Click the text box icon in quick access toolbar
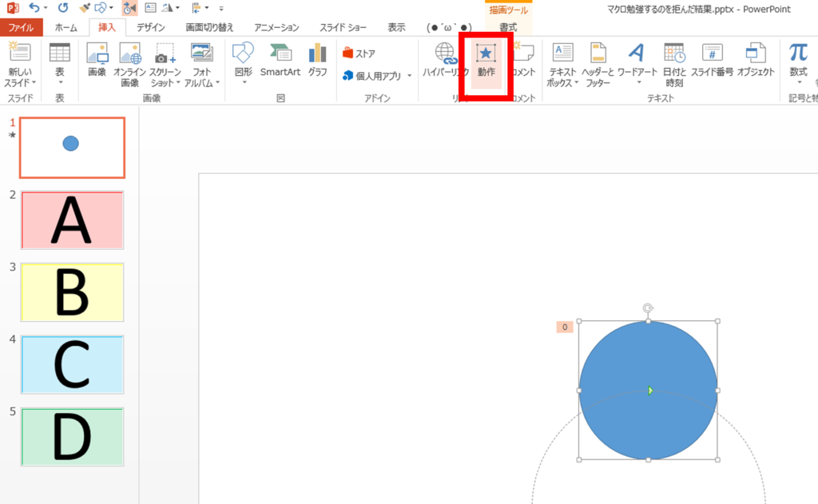This screenshot has height=504, width=818. pos(150,7)
